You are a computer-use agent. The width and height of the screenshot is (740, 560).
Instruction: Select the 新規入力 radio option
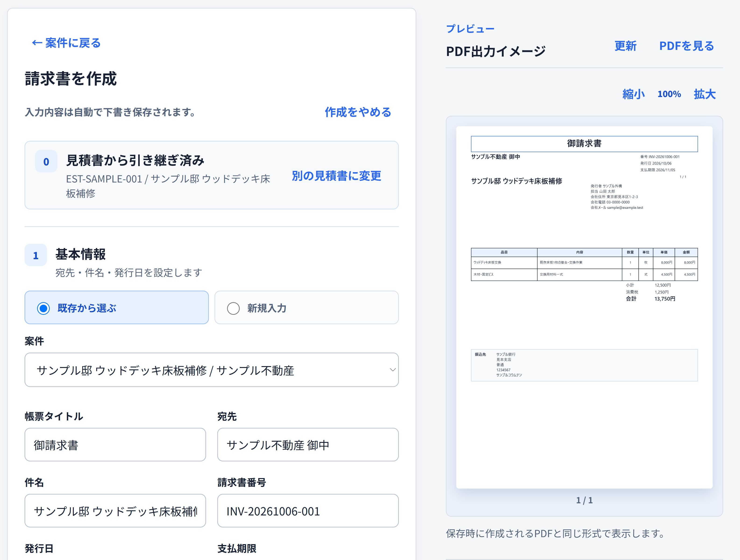click(x=306, y=308)
